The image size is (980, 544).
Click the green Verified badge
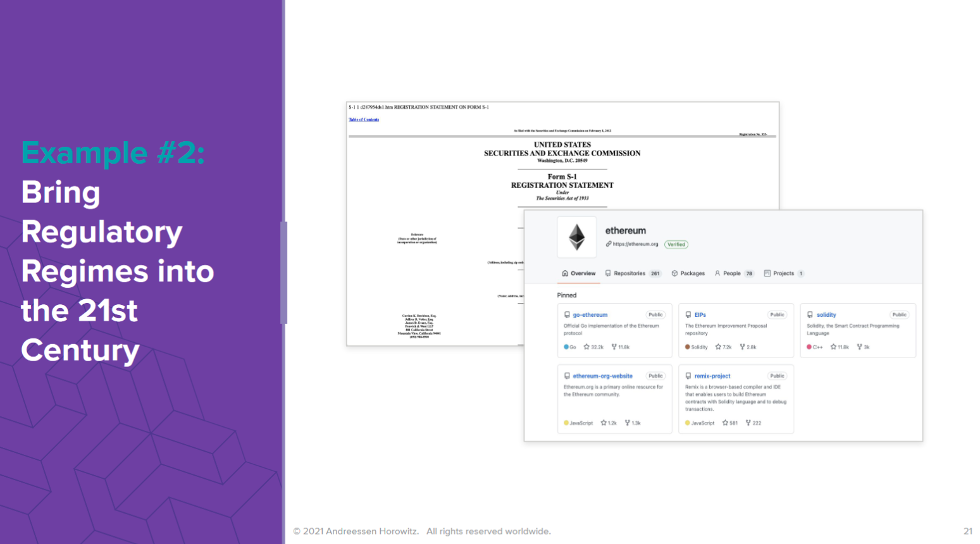(676, 245)
